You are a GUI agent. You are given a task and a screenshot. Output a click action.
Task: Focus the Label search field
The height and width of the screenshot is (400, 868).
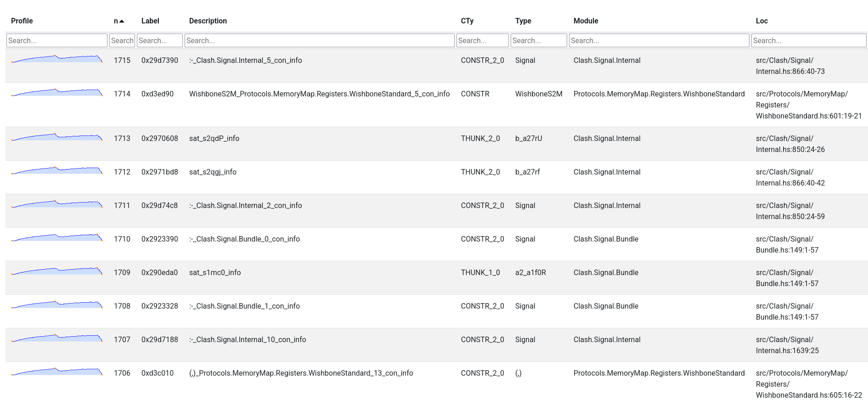(x=160, y=40)
